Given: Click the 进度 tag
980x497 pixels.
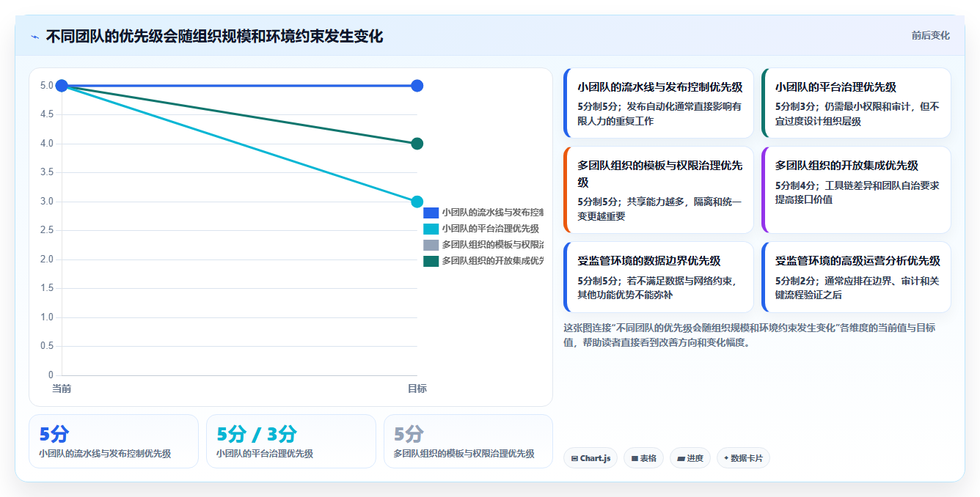Looking at the screenshot, I should (690, 458).
